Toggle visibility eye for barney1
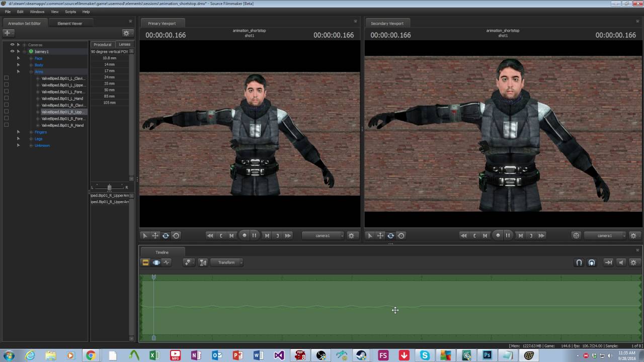This screenshot has width=644, height=362. click(12, 51)
